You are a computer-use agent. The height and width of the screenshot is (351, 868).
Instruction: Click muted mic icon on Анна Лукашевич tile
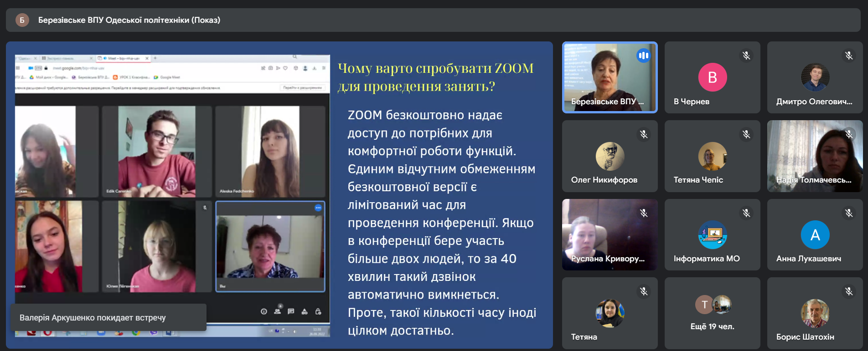(x=848, y=213)
